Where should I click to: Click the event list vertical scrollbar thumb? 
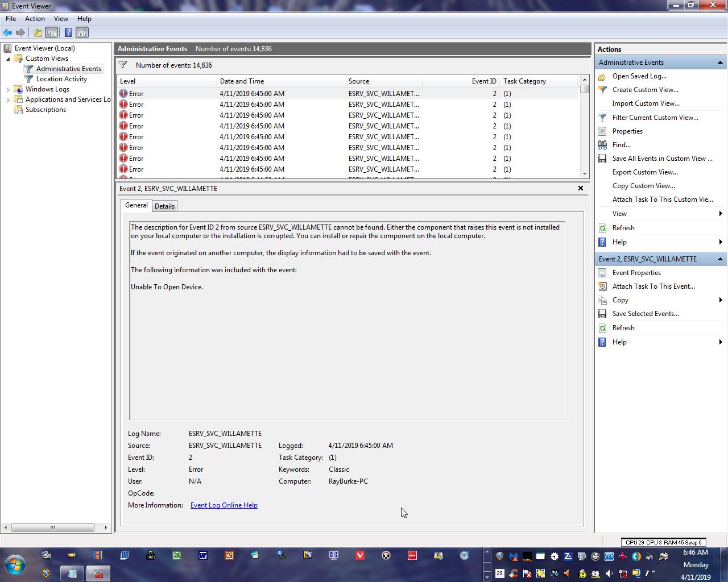click(x=584, y=89)
